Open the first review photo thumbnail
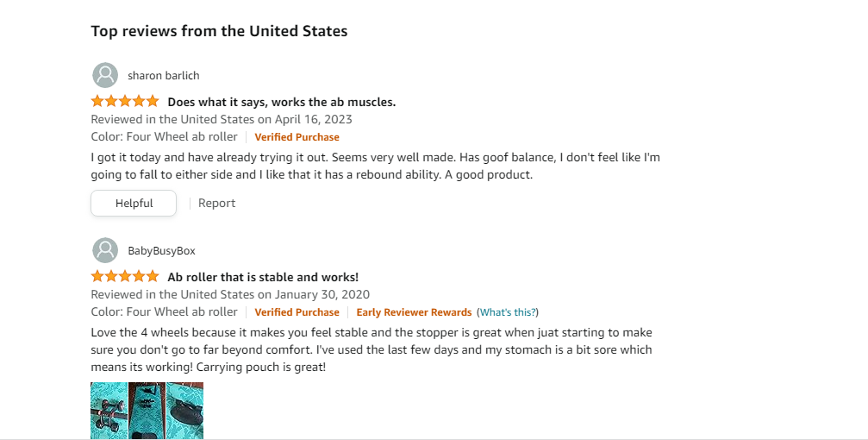 click(x=109, y=411)
